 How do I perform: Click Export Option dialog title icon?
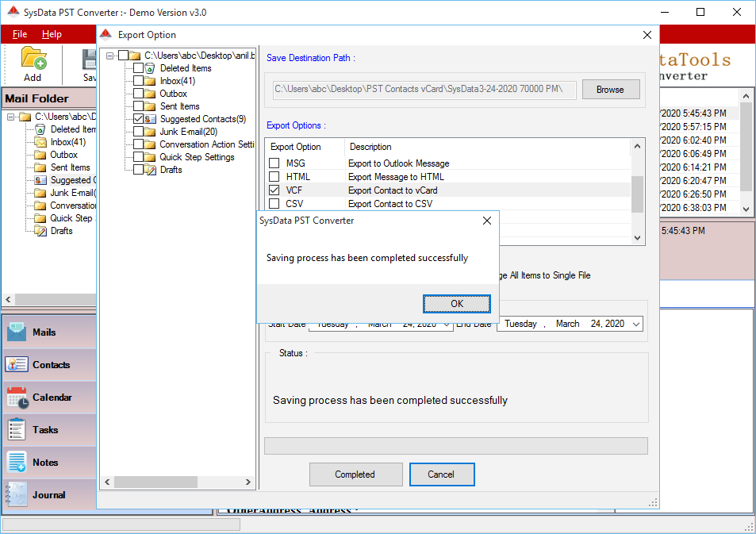pos(106,35)
